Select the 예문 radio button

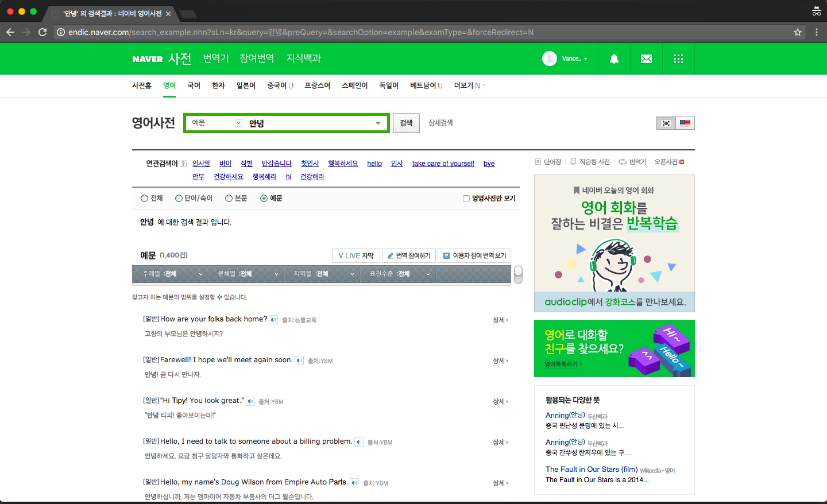tap(264, 199)
